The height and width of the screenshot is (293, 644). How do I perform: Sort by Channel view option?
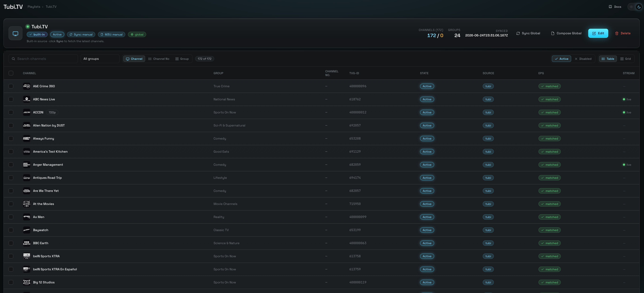tap(134, 59)
